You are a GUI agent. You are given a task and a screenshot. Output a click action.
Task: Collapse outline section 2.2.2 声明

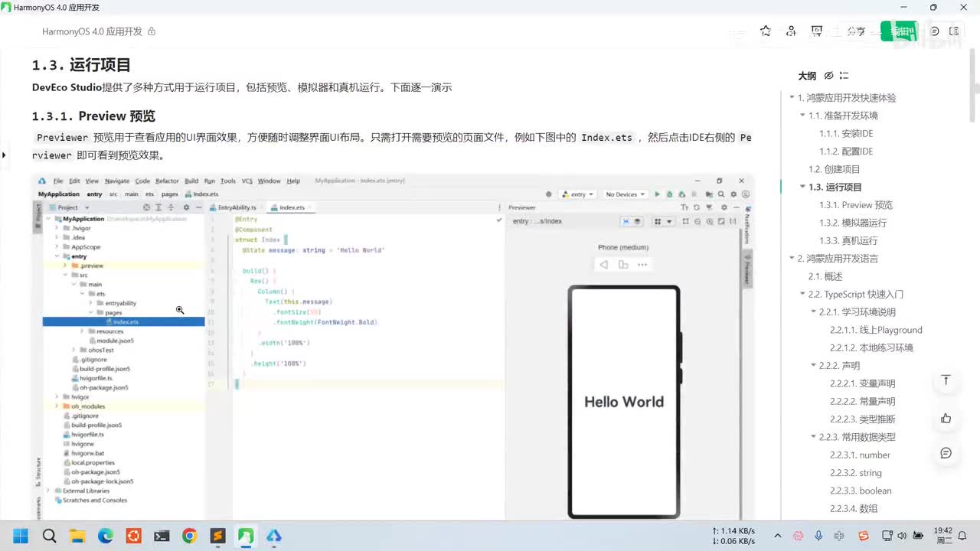pos(813,366)
